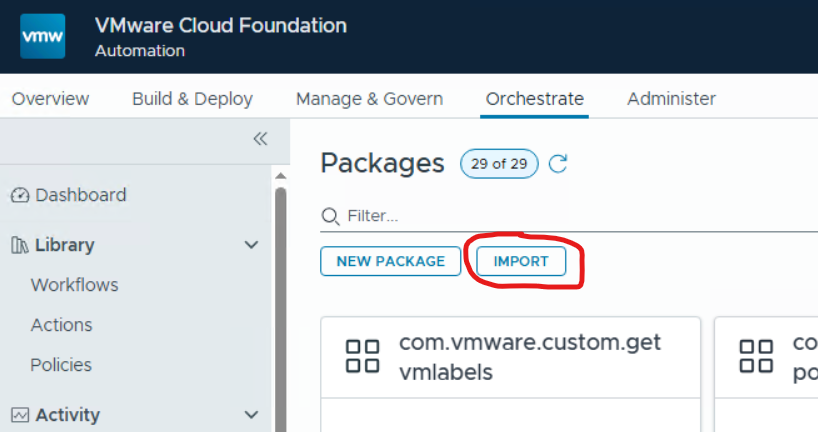This screenshot has height=432, width=818.
Task: Click the sidebar scrollbar thumb
Action: pos(281,309)
